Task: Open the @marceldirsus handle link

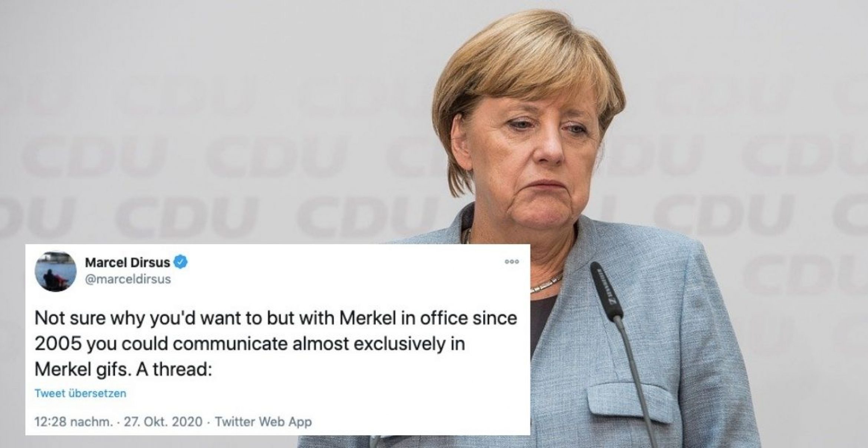Action: point(128,279)
